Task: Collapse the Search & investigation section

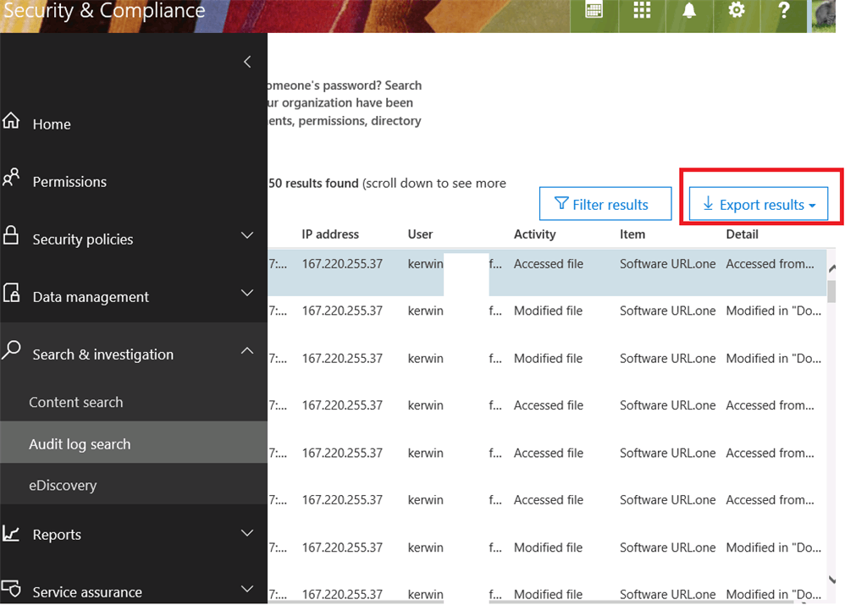Action: (x=247, y=351)
